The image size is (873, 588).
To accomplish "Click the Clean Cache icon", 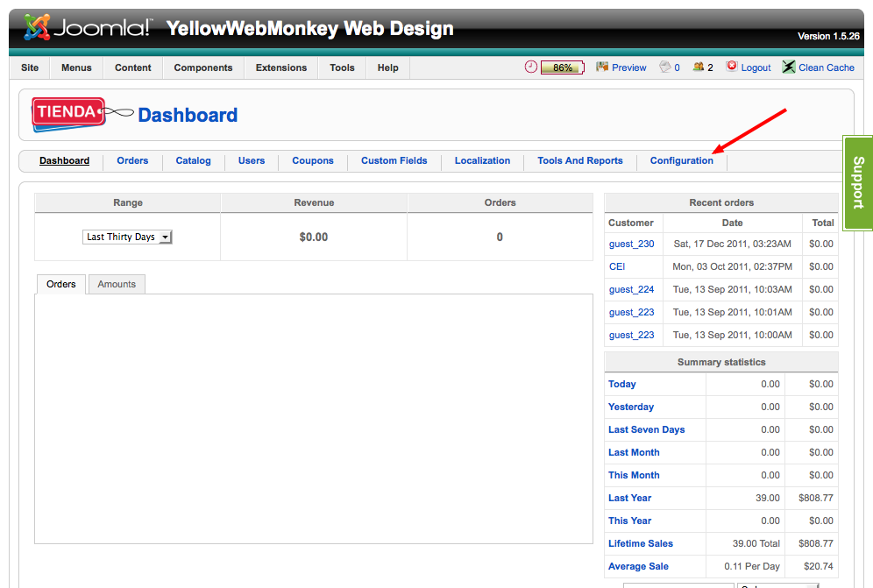I will (x=788, y=67).
